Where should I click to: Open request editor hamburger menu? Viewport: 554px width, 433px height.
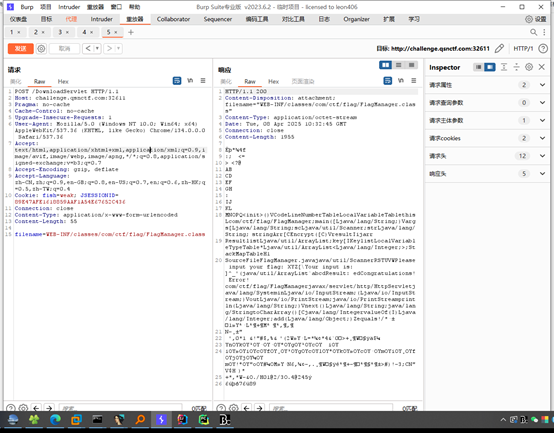(203, 81)
